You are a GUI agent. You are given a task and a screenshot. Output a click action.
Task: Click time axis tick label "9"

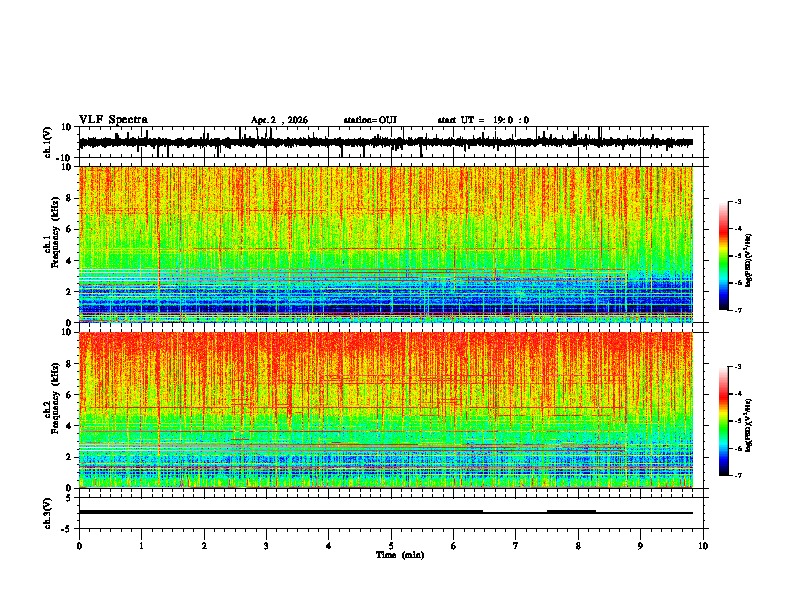point(640,546)
